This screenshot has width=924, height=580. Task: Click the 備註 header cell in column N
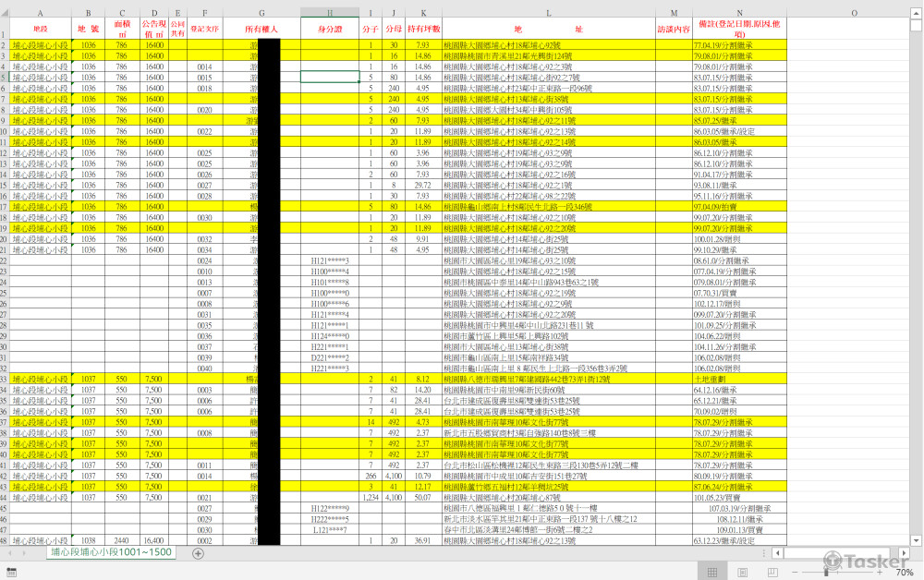739,30
